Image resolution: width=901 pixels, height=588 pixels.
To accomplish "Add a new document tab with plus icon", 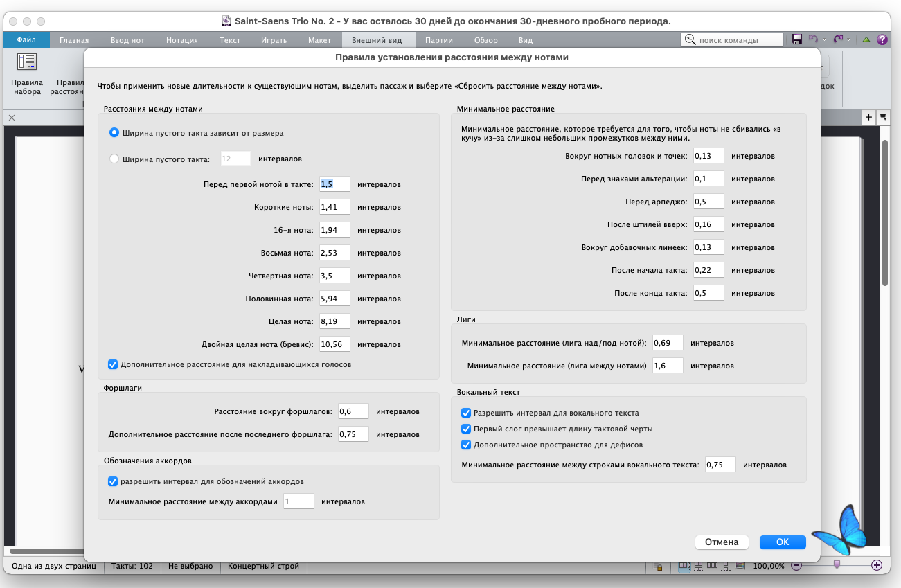I will coord(868,118).
